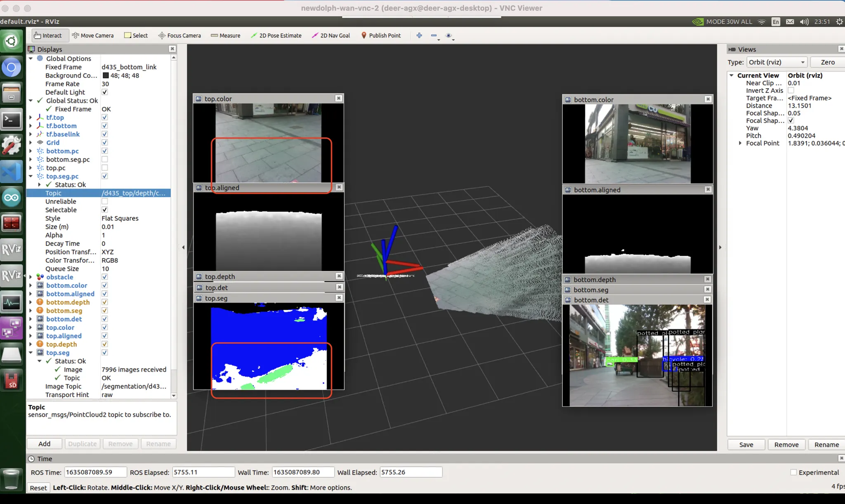Viewport: 845px width, 504px height.
Task: Expand the Focal Point property
Action: tap(740, 143)
